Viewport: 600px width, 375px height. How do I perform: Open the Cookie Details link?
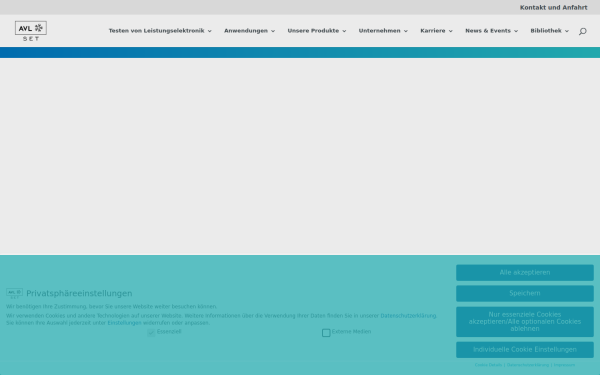click(x=488, y=365)
